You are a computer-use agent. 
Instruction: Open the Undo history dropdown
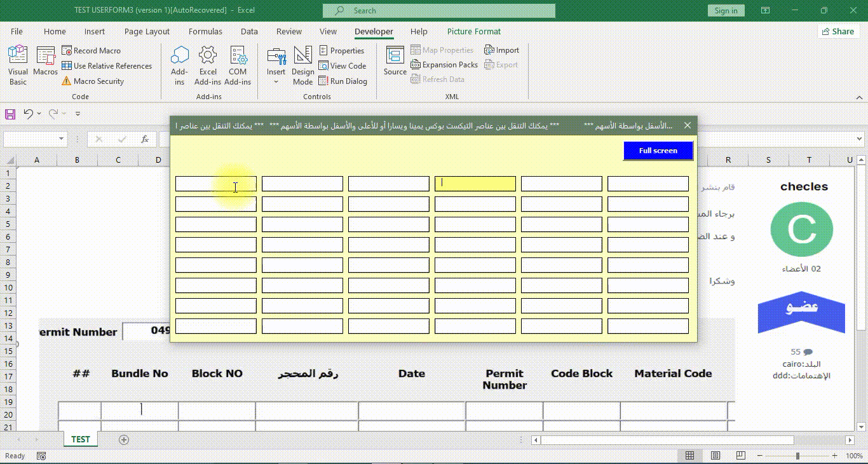point(39,114)
